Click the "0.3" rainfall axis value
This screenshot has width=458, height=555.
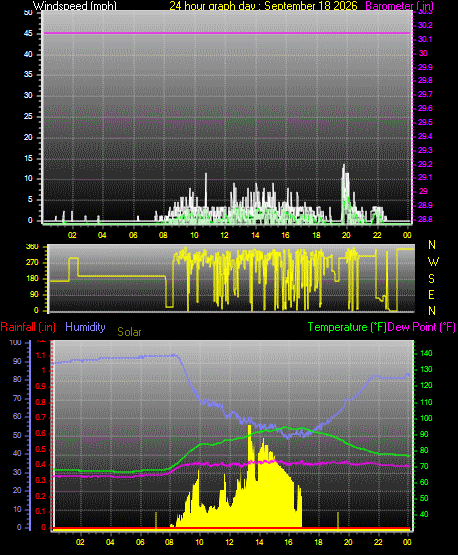coord(41,480)
